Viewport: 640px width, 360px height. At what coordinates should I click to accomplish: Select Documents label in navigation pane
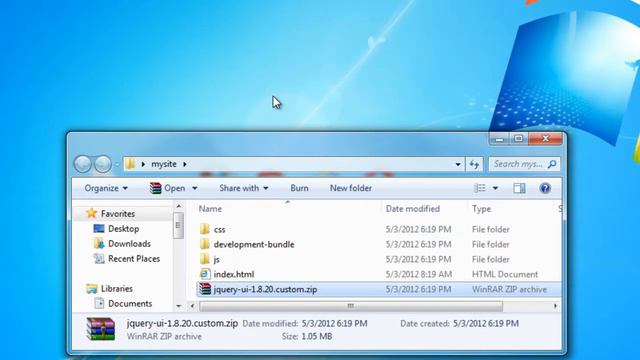[x=130, y=303]
